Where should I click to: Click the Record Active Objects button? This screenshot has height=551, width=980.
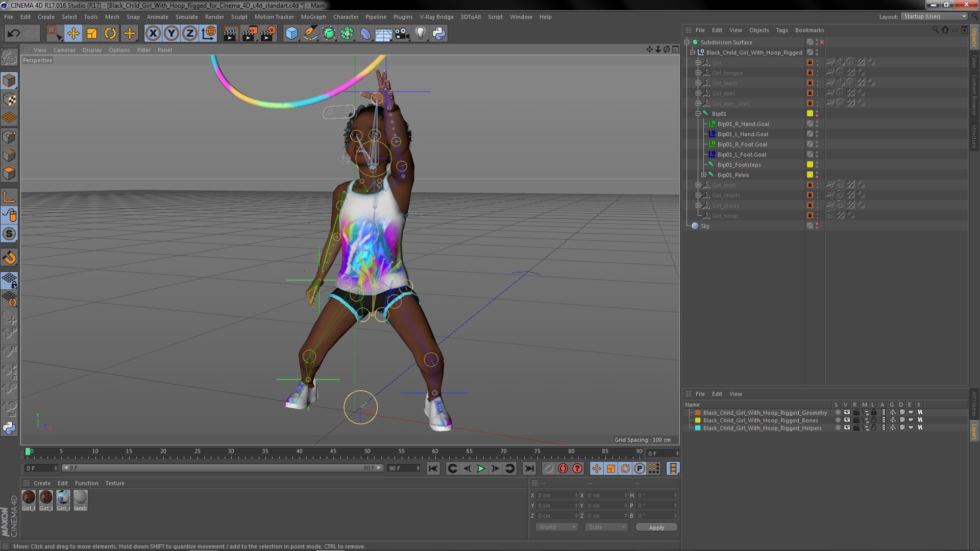[x=549, y=468]
